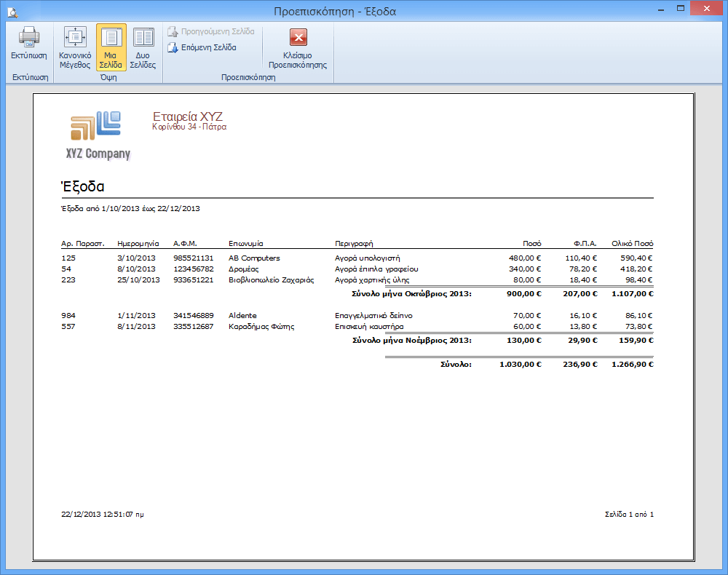
Task: Click the Ολικό Ποσό column header
Action: [x=632, y=244]
